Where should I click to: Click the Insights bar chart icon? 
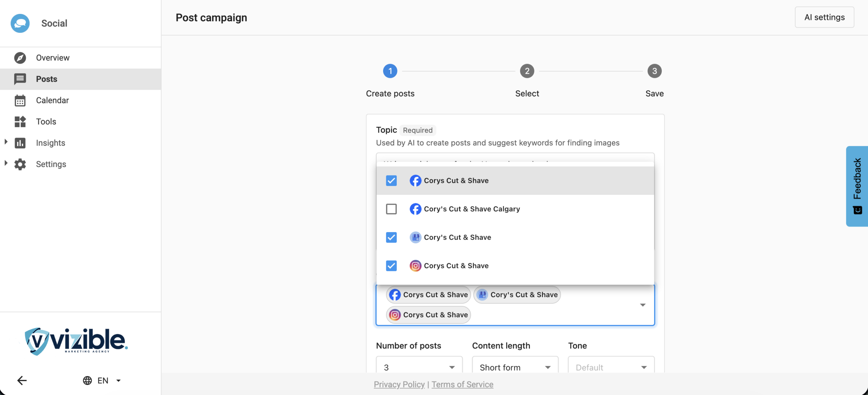20,143
